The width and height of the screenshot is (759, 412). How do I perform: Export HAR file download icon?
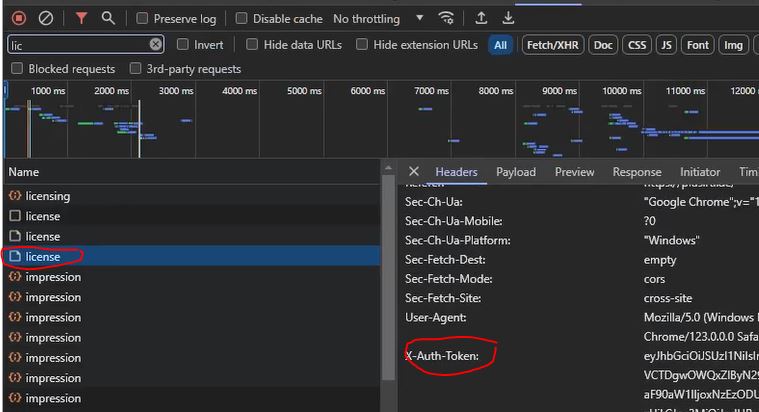pos(508,18)
